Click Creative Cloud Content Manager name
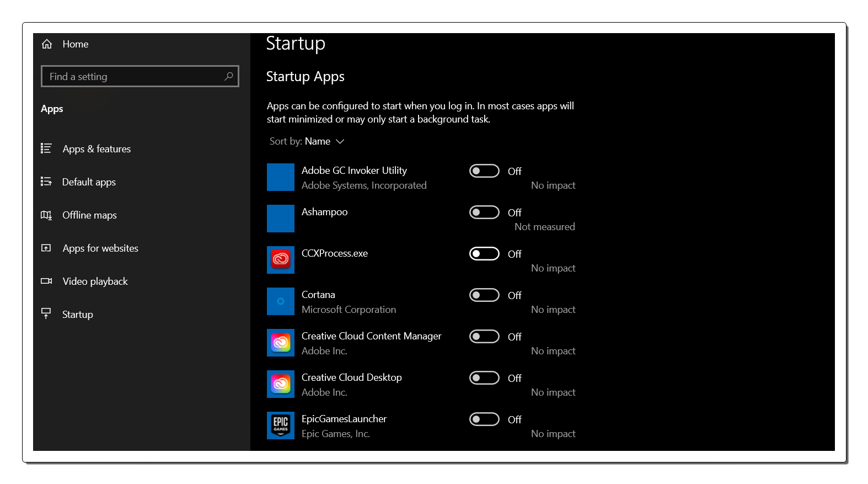Viewport: 868px width, 484px height. pyautogui.click(x=371, y=336)
